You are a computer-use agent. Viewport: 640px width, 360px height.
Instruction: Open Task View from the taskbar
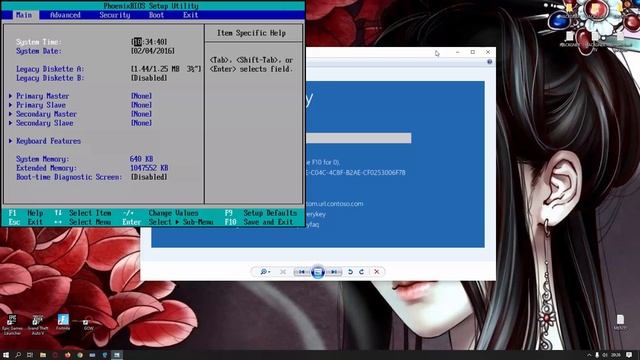click(30, 355)
